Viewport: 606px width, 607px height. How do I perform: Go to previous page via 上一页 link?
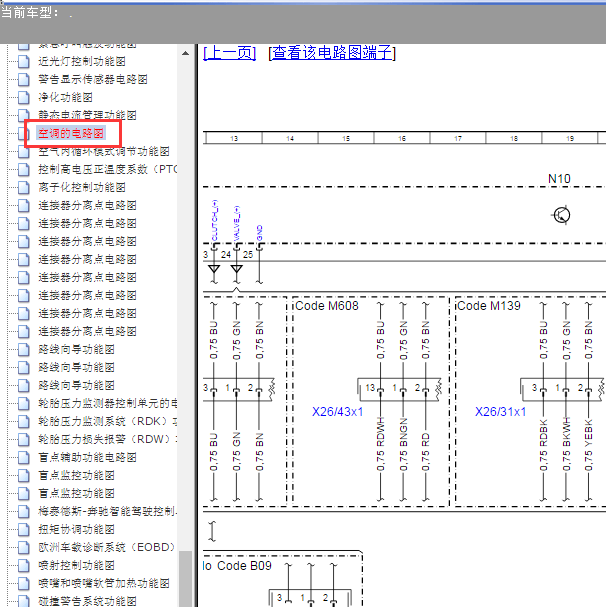(x=229, y=53)
